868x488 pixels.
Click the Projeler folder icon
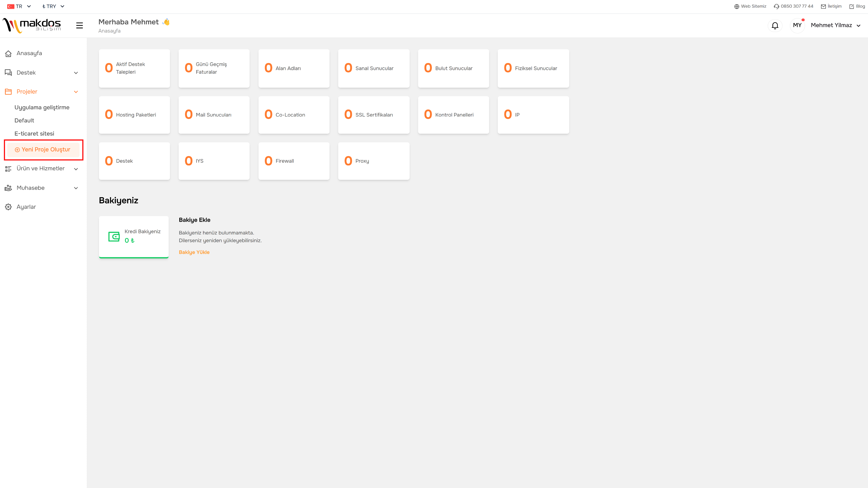[x=8, y=91]
